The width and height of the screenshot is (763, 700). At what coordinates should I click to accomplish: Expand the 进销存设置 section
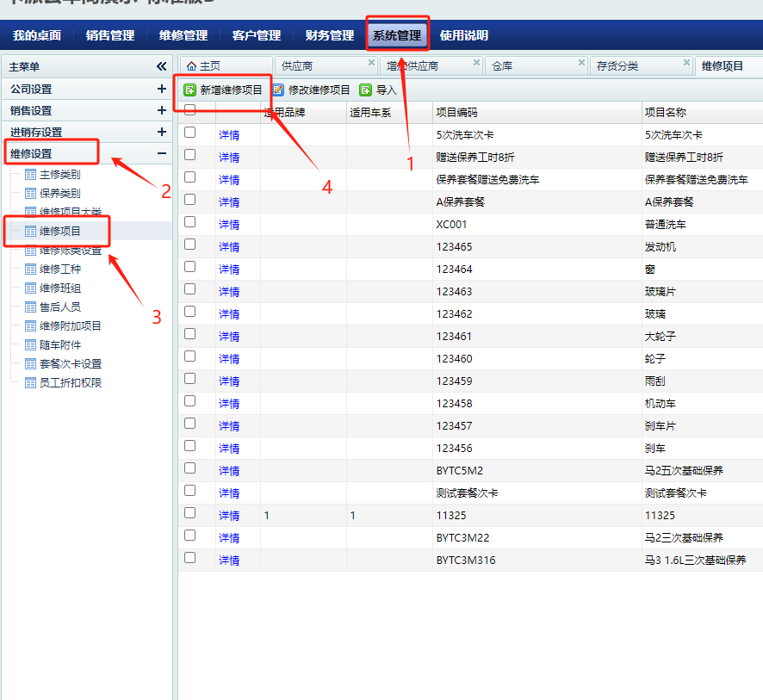click(161, 132)
